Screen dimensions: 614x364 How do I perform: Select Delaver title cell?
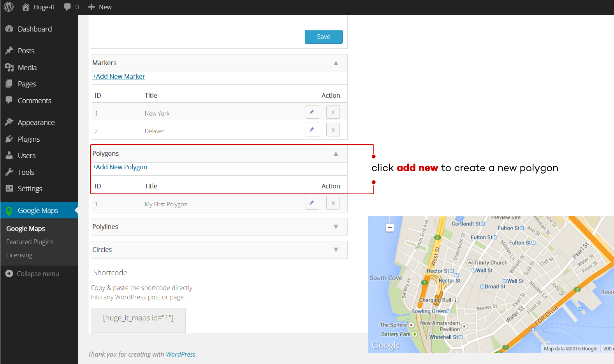[155, 131]
